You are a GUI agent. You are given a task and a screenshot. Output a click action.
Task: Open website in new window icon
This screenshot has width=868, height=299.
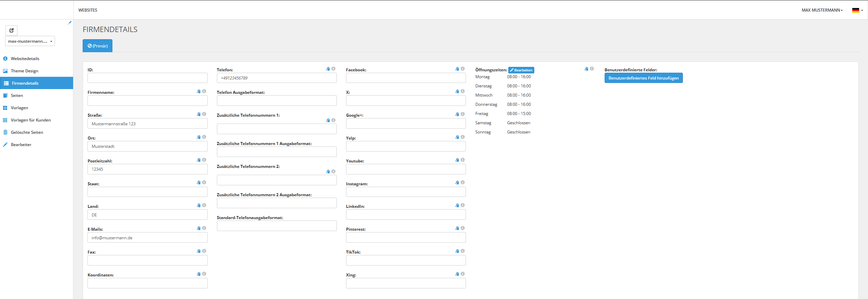12,30
